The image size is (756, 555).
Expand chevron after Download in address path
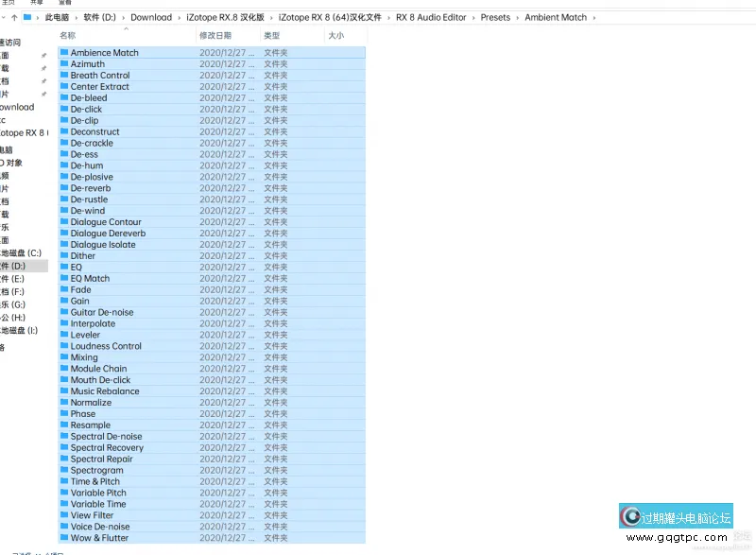click(x=179, y=17)
